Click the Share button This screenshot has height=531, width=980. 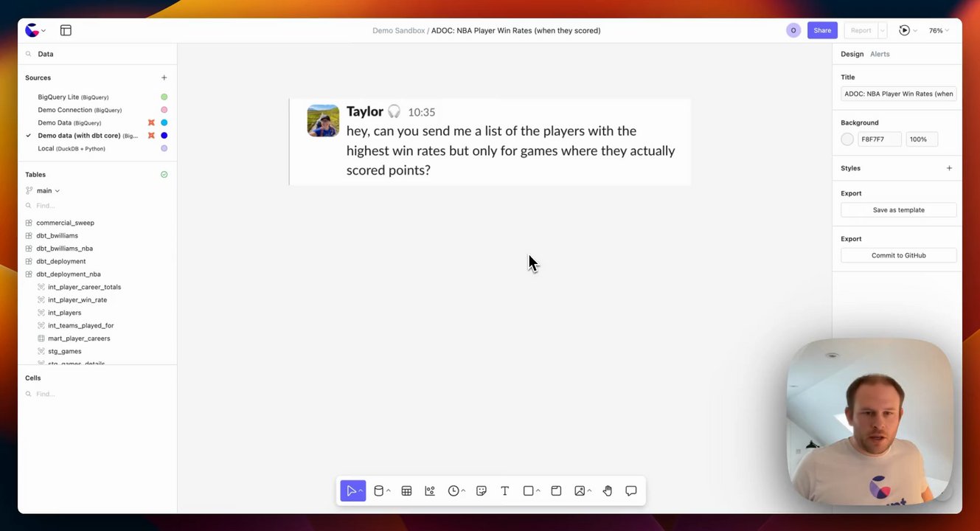coord(822,30)
